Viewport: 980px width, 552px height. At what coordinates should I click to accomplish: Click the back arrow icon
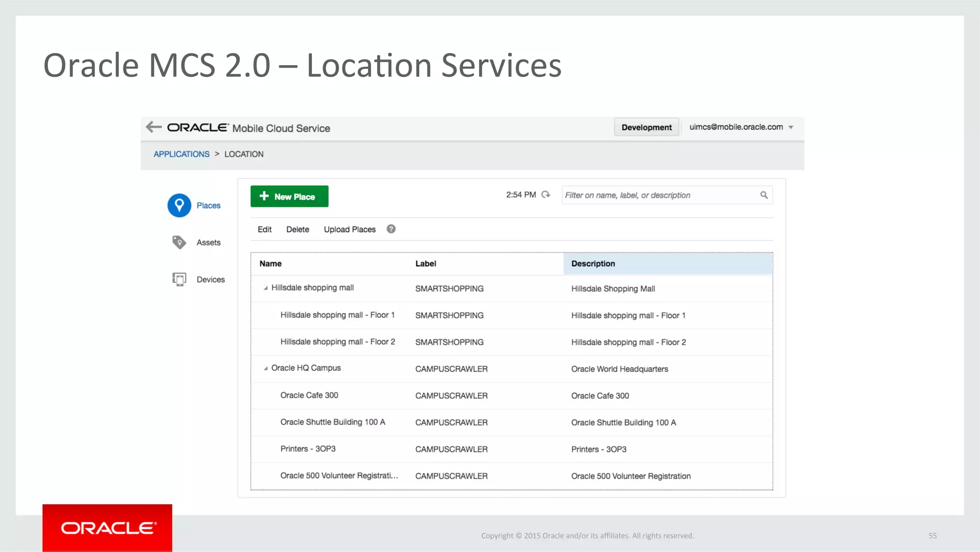[x=154, y=127]
